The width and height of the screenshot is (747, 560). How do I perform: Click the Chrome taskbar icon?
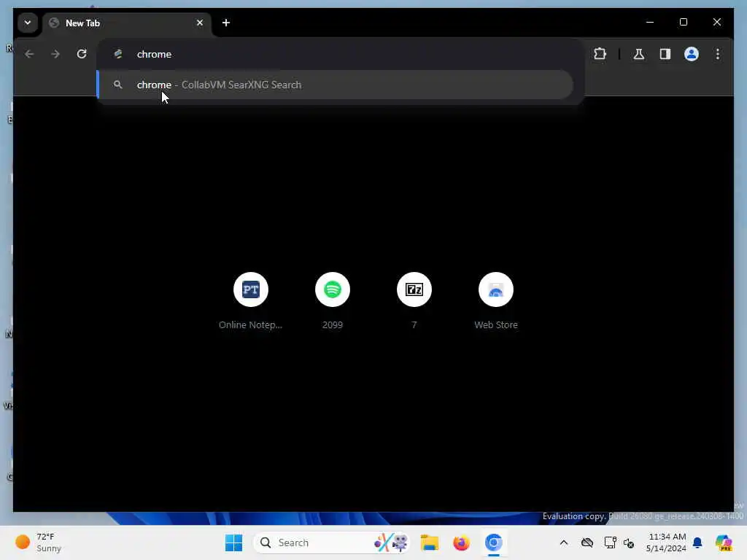click(x=494, y=542)
